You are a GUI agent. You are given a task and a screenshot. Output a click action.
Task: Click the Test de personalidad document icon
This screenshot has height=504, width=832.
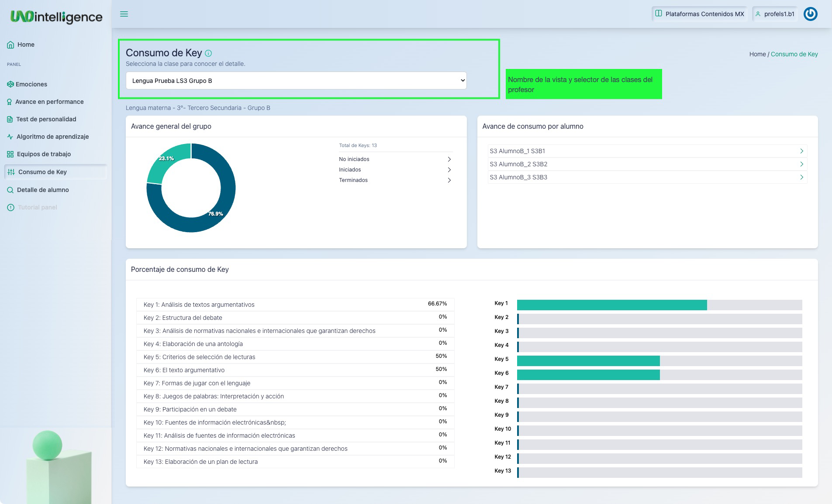(x=10, y=119)
